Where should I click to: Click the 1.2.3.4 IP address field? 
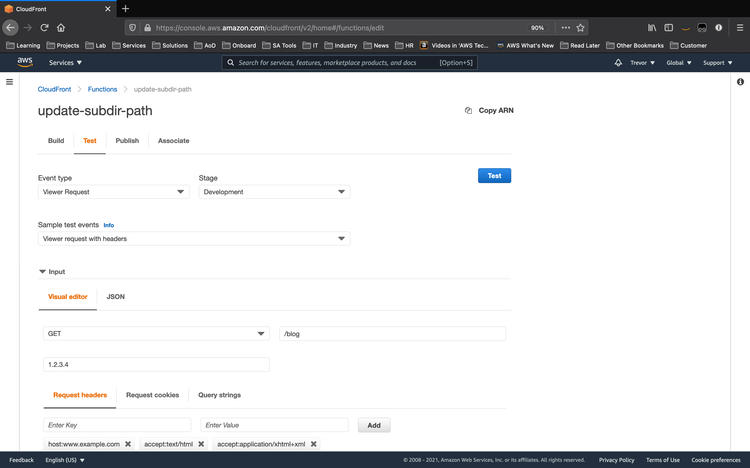pyautogui.click(x=156, y=364)
